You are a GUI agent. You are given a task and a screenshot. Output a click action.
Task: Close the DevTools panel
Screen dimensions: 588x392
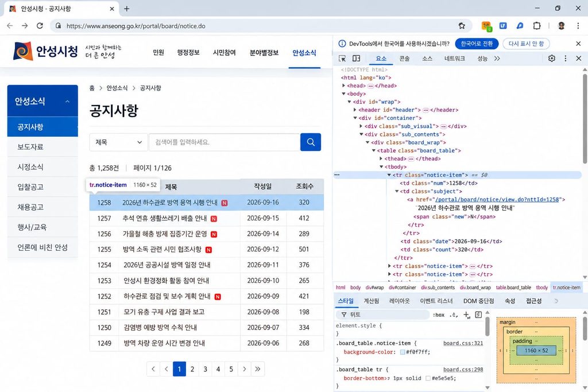pos(579,59)
